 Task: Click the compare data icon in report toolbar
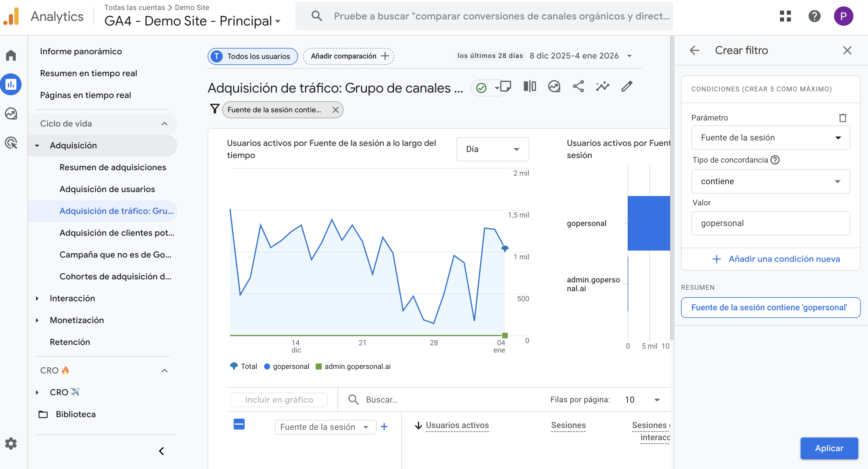pyautogui.click(x=530, y=86)
